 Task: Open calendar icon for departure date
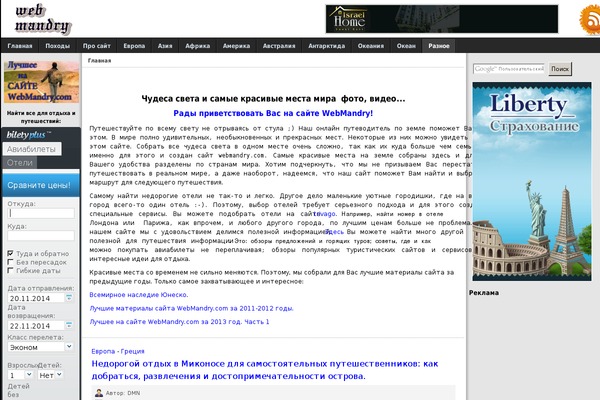pyautogui.click(x=69, y=297)
